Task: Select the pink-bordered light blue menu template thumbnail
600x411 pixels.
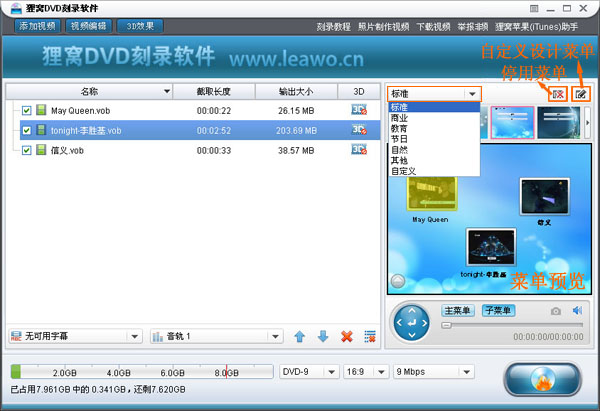Action: (x=512, y=122)
